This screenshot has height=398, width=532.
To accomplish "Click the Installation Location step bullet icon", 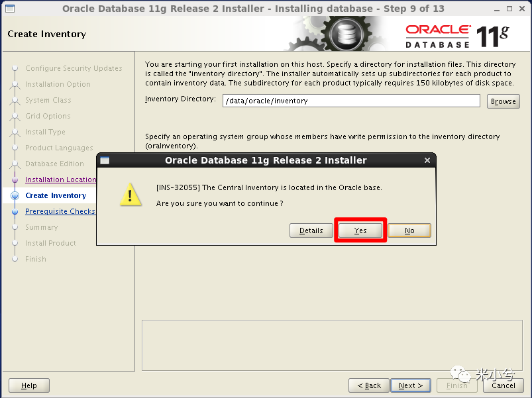I will 15,179.
